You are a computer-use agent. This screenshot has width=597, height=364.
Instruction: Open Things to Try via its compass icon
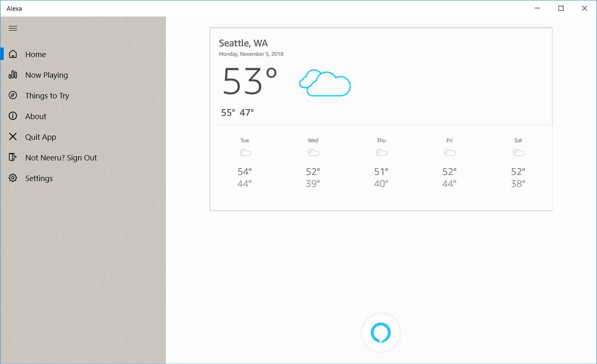pyautogui.click(x=13, y=95)
